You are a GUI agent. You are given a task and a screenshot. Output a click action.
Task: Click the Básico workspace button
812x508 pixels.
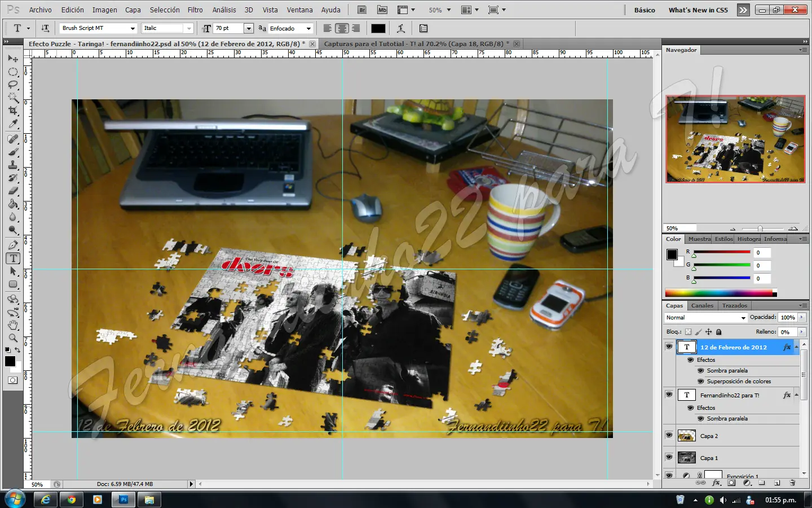(x=645, y=10)
